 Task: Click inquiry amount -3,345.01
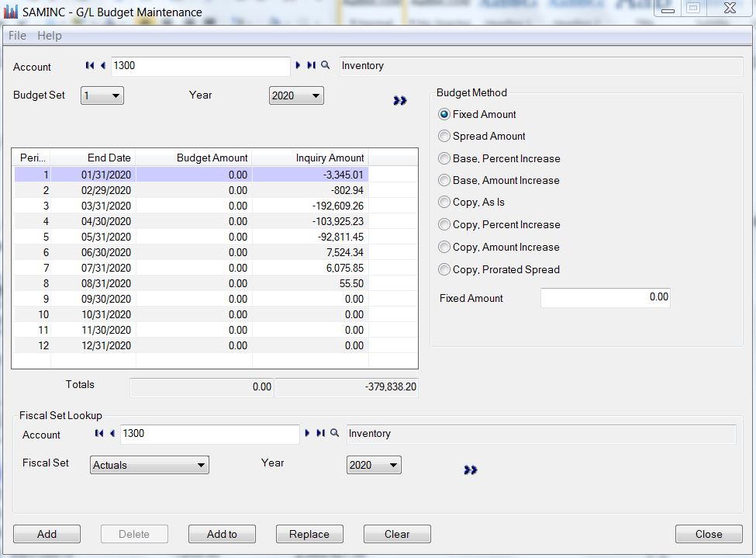click(310, 175)
